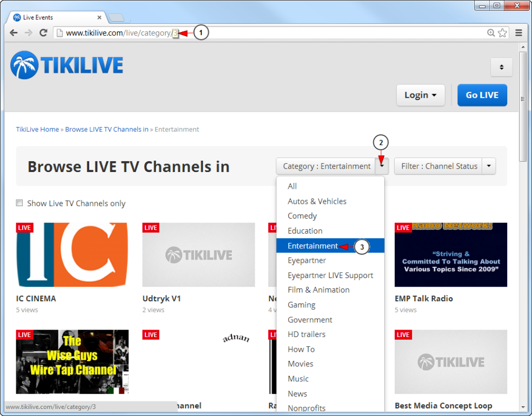Image resolution: width=532 pixels, height=416 pixels.
Task: Minimize the browser window
Action: (x=482, y=6)
